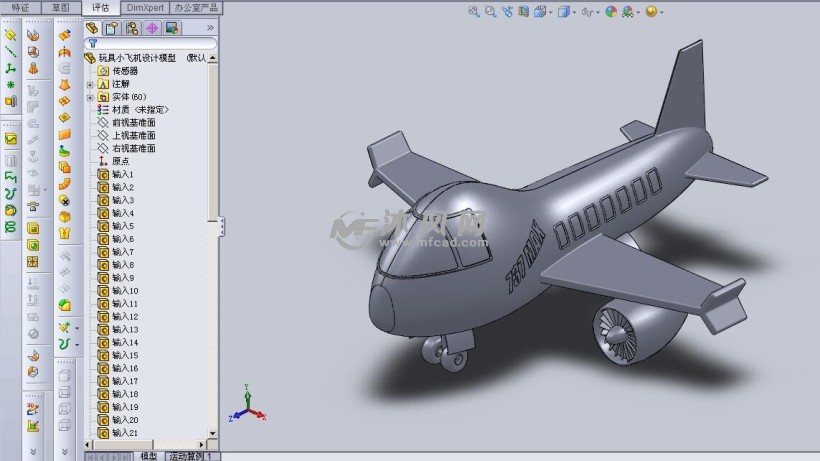820x461 pixels.
Task: Switch to the DimXpert tab
Action: point(145,7)
